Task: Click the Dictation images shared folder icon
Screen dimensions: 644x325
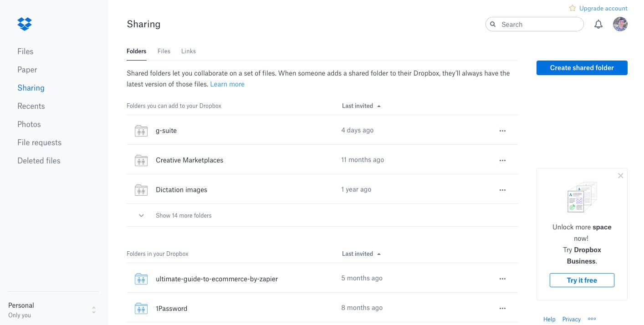Action: point(141,190)
